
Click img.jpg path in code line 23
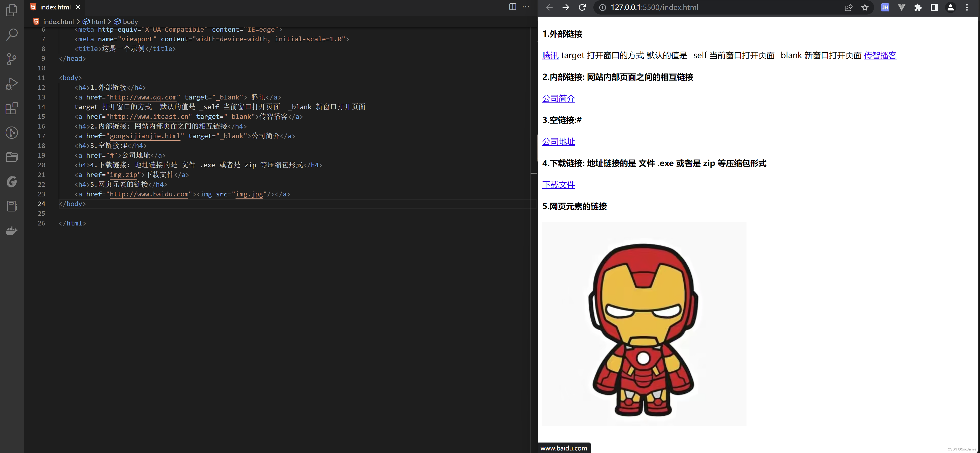click(249, 194)
